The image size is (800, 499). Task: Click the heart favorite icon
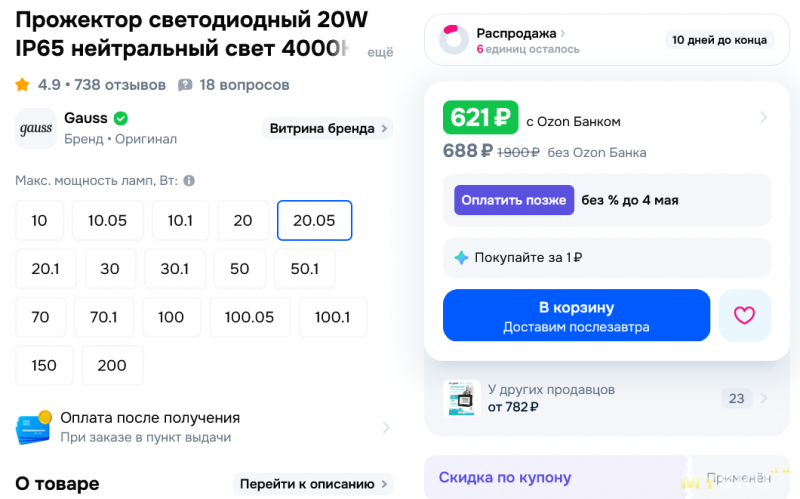(744, 315)
